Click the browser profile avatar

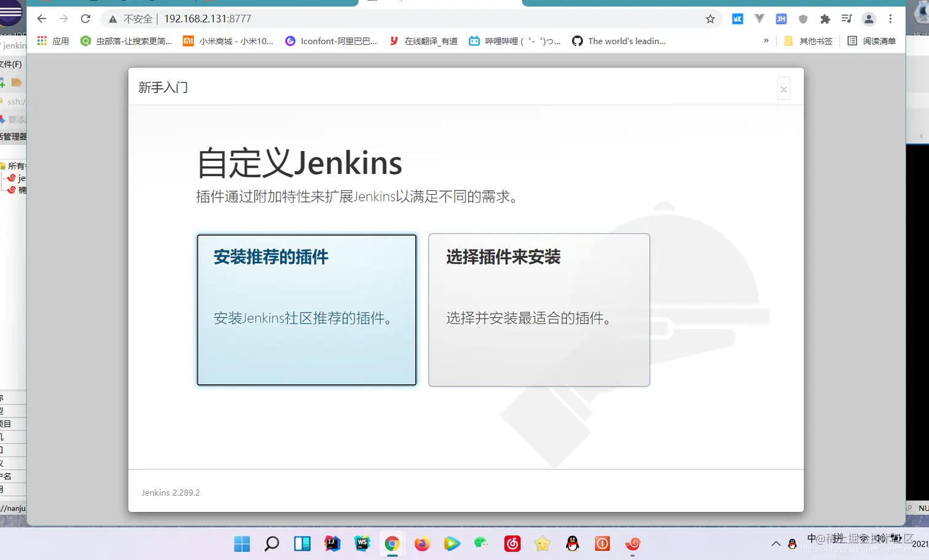pyautogui.click(x=869, y=18)
